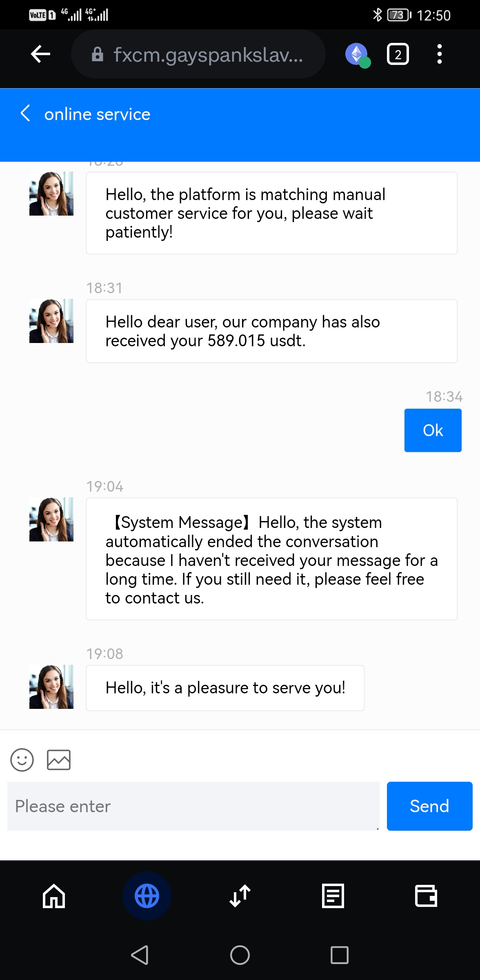Attach an image to chat
Image resolution: width=480 pixels, height=980 pixels.
click(x=59, y=760)
